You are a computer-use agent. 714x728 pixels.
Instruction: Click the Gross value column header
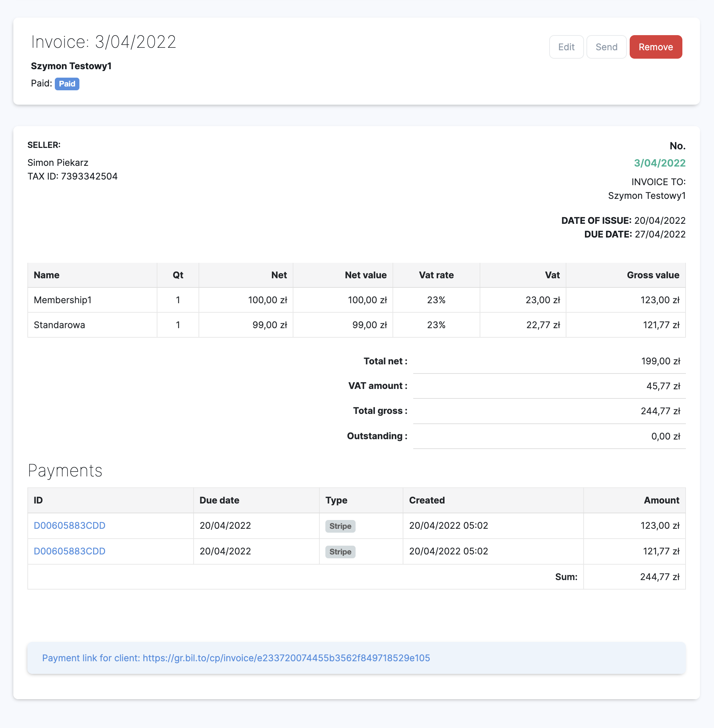coord(653,275)
